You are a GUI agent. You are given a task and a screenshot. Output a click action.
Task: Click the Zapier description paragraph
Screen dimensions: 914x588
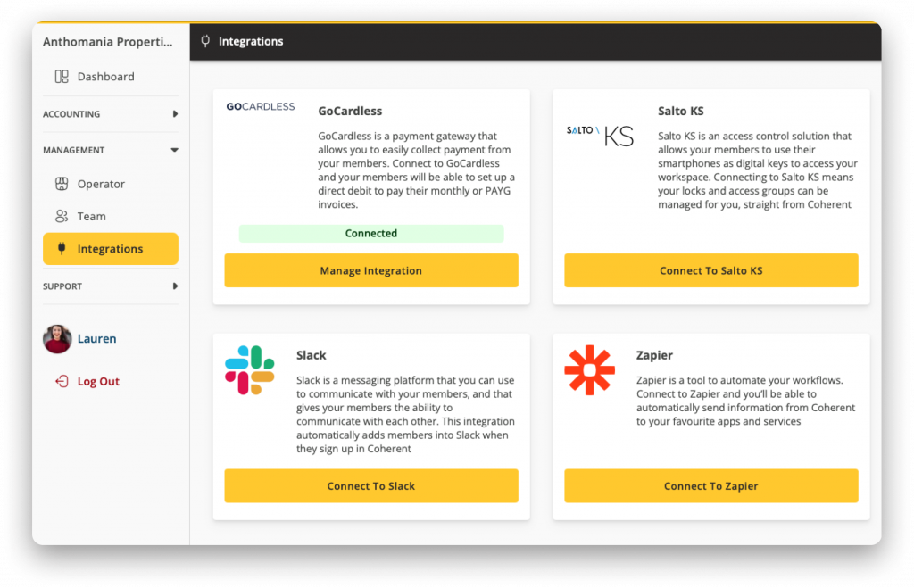745,401
